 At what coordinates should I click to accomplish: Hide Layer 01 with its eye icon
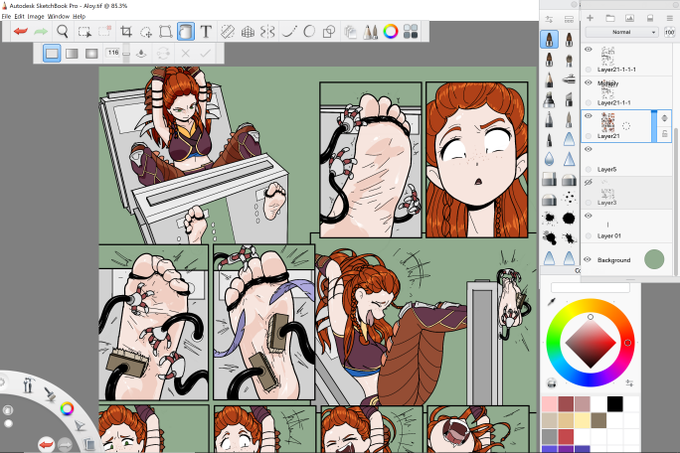(588, 215)
